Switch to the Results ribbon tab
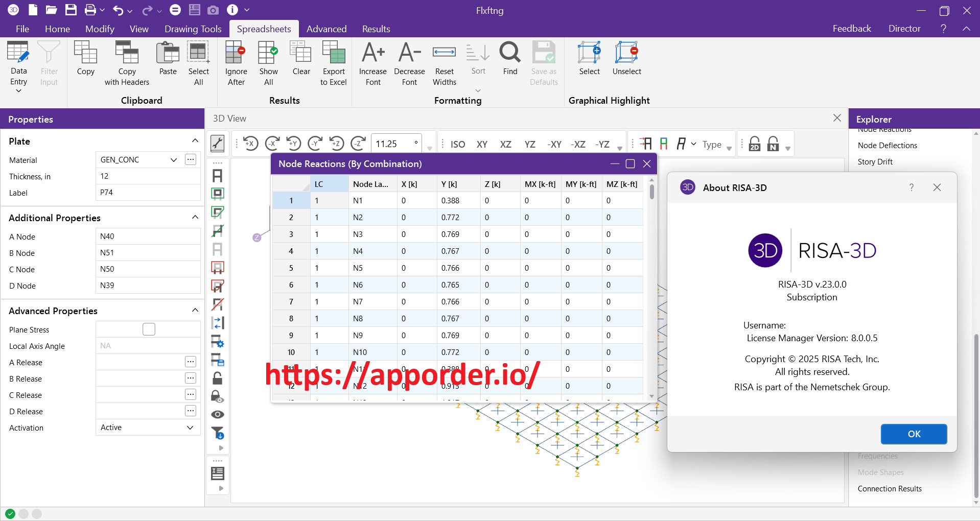This screenshot has width=980, height=521. 376,29
